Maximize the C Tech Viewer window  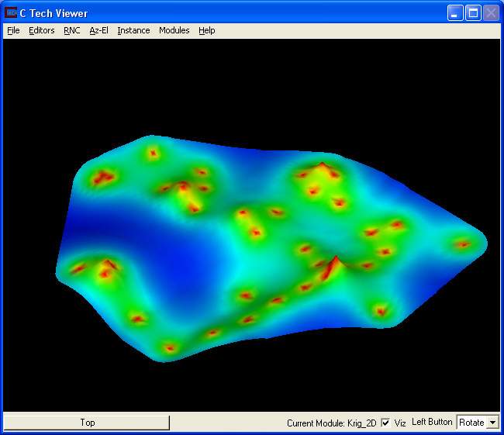(473, 13)
